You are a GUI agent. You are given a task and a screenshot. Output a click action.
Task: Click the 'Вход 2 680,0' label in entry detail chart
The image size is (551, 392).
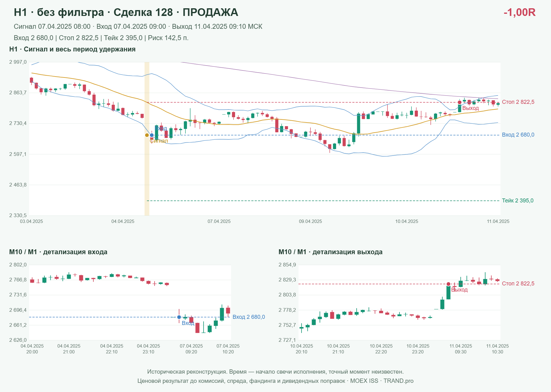click(x=249, y=317)
